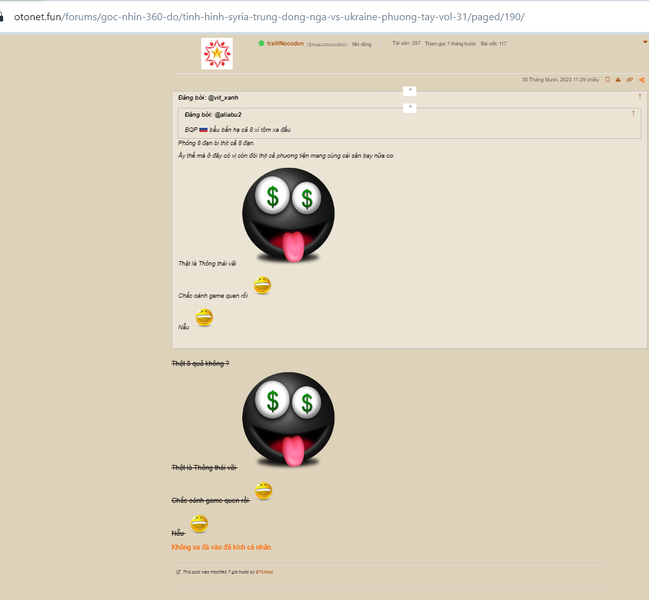
Task: Click the green online status dot
Action: (x=261, y=43)
